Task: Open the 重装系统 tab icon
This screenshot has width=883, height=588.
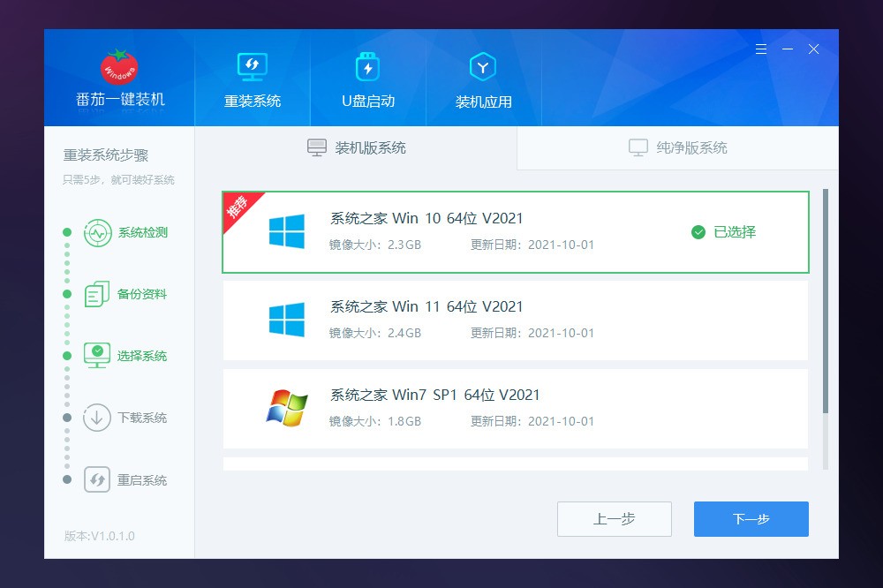Action: (x=253, y=66)
